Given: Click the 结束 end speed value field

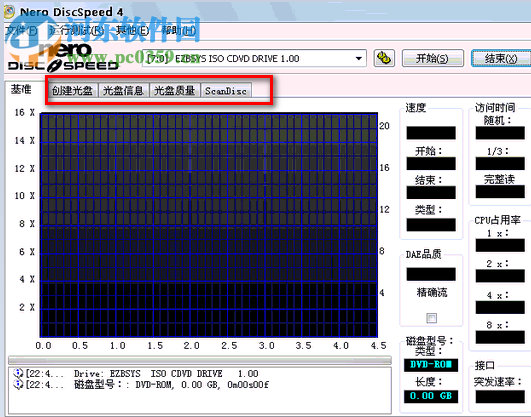Looking at the screenshot, I should tap(431, 193).
